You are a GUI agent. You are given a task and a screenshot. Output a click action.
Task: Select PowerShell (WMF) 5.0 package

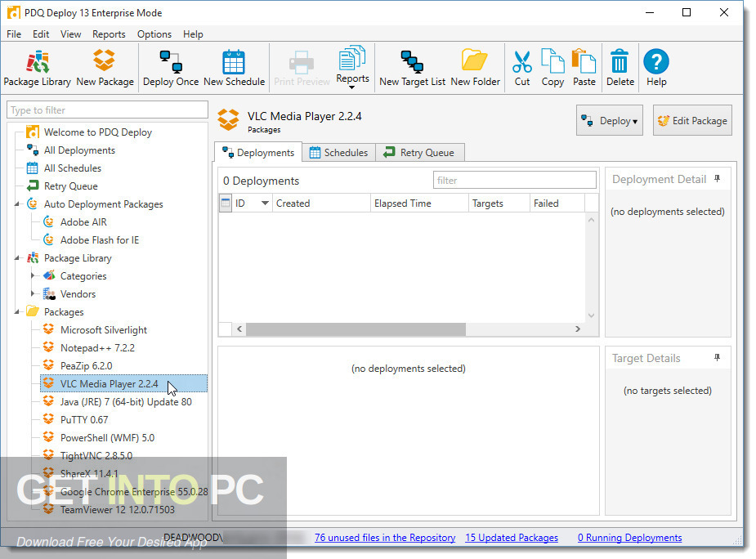(107, 438)
